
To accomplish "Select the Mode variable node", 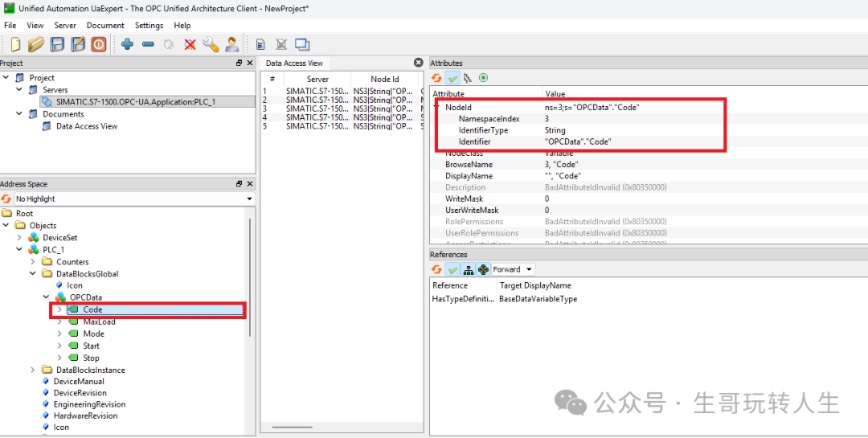I will click(93, 334).
